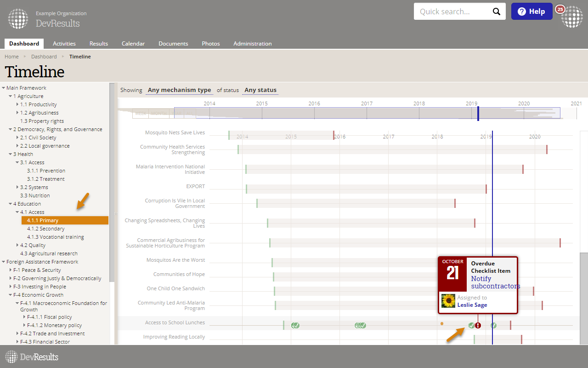The width and height of the screenshot is (588, 368).
Task: Click the end marker of Community Health Services Strengthening
Action: point(547,149)
